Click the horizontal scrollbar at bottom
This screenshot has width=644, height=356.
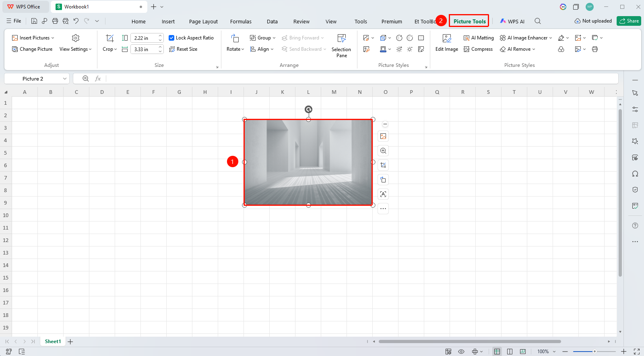(470, 342)
